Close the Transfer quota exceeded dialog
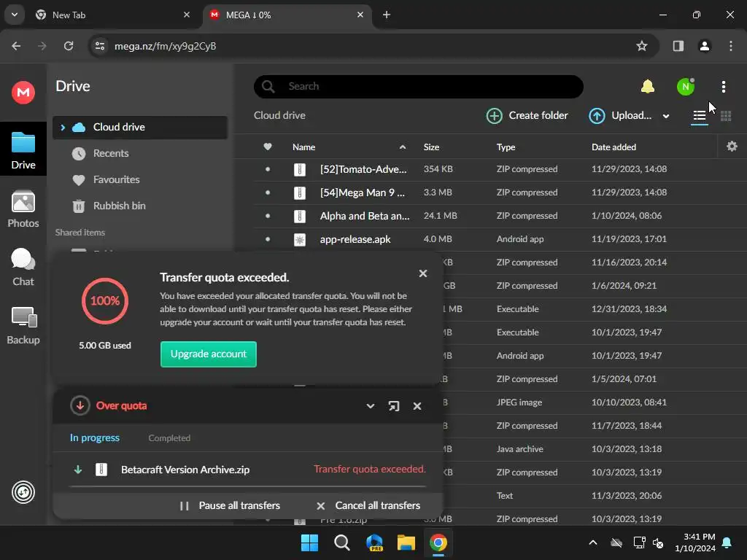 pos(423,273)
